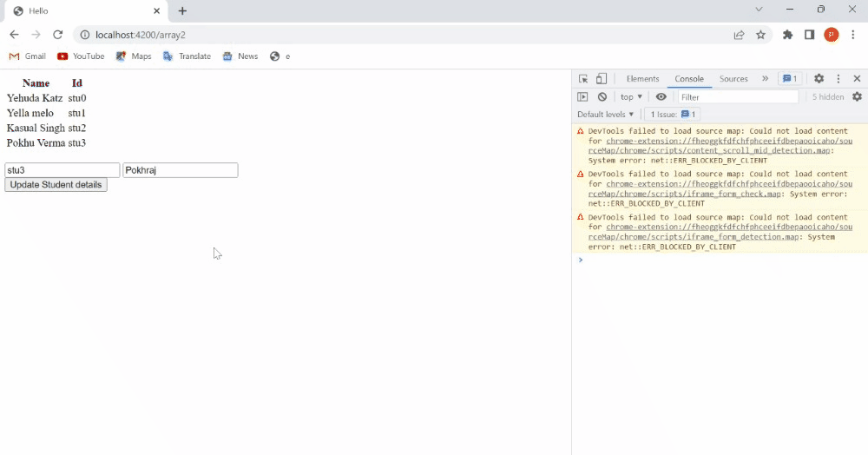Go back using browser back arrow
The height and width of the screenshot is (455, 868).
click(x=14, y=35)
